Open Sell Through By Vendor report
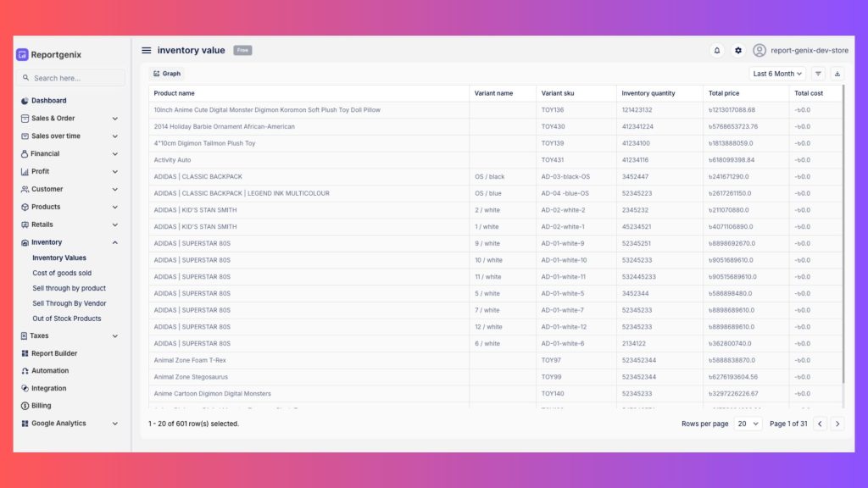868x488 pixels. (70, 303)
